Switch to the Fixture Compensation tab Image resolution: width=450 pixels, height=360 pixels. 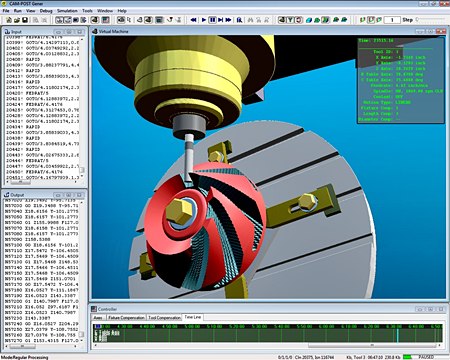(x=126, y=318)
